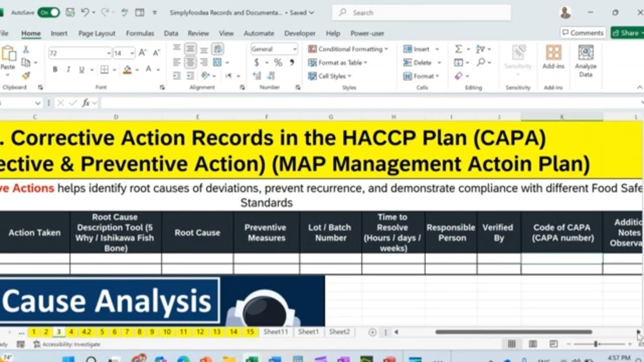This screenshot has height=362, width=644.
Task: Click the Comments button
Action: pyautogui.click(x=583, y=33)
